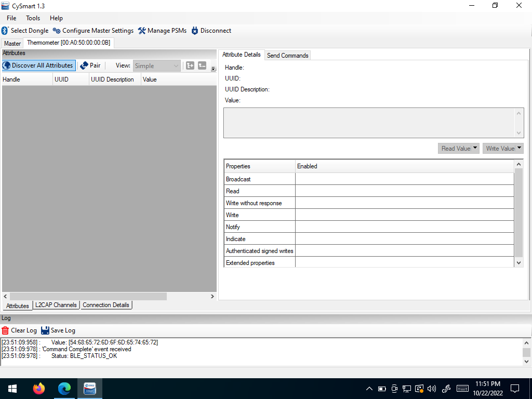Click properties table scroll up arrow
Image resolution: width=532 pixels, height=399 pixels.
coord(519,164)
